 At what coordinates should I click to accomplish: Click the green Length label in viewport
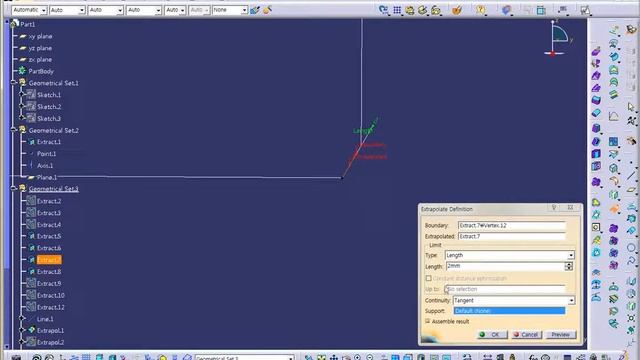(x=362, y=131)
